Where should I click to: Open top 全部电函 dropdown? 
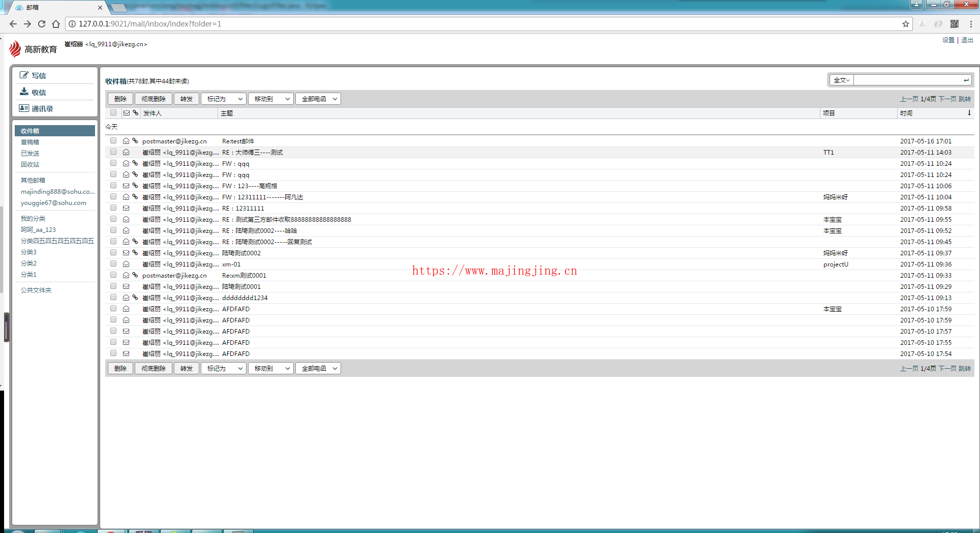click(x=318, y=99)
